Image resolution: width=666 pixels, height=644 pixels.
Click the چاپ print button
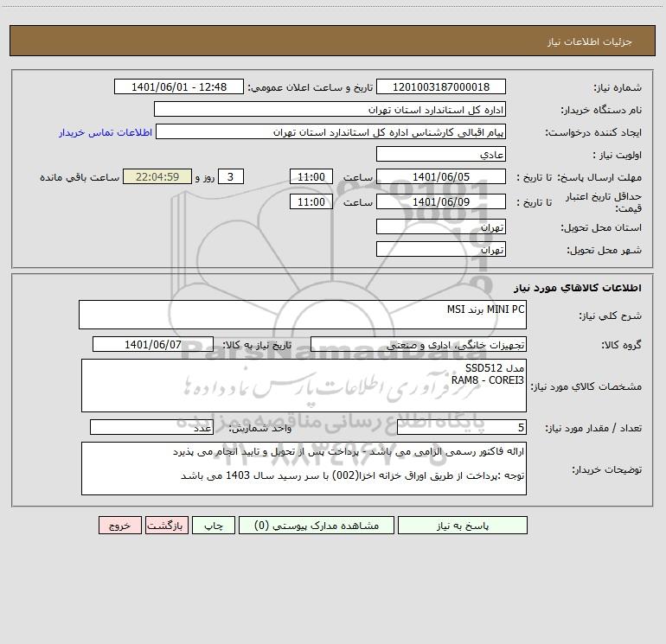pos(214,526)
